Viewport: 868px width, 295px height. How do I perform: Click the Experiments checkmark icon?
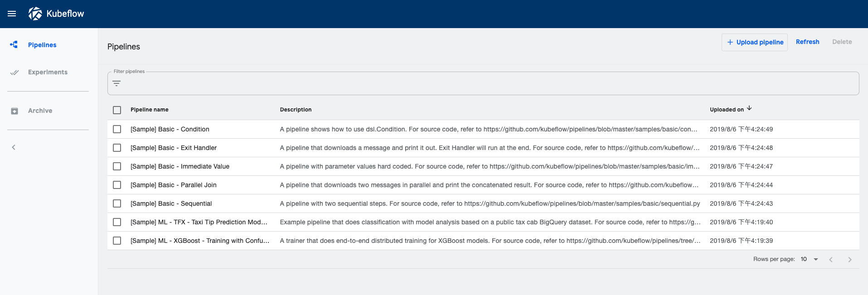(x=15, y=72)
